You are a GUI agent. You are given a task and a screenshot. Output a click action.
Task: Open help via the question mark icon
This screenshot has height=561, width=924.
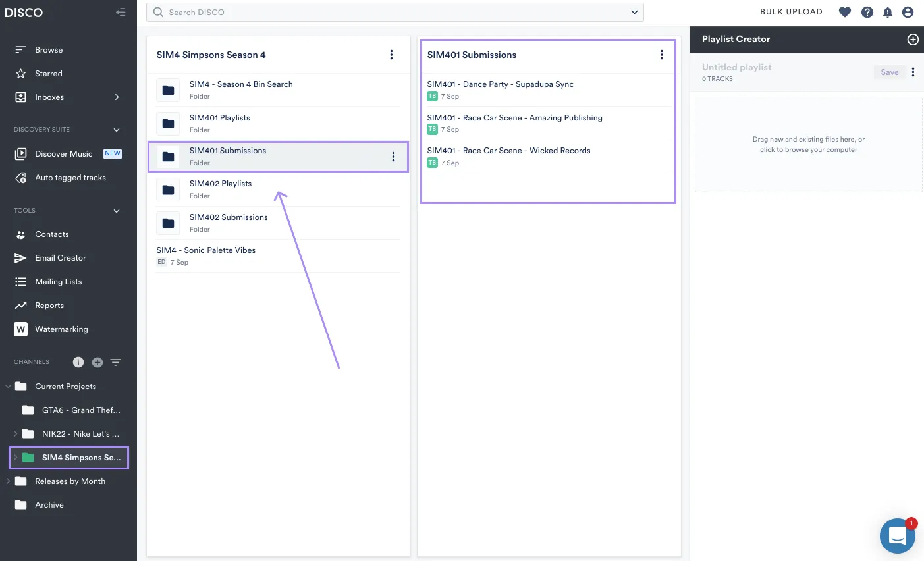(867, 12)
